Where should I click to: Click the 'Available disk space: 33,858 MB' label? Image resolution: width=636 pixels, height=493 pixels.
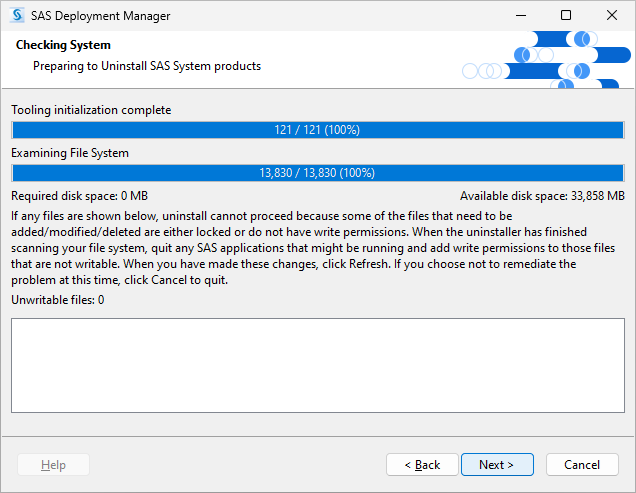point(542,196)
